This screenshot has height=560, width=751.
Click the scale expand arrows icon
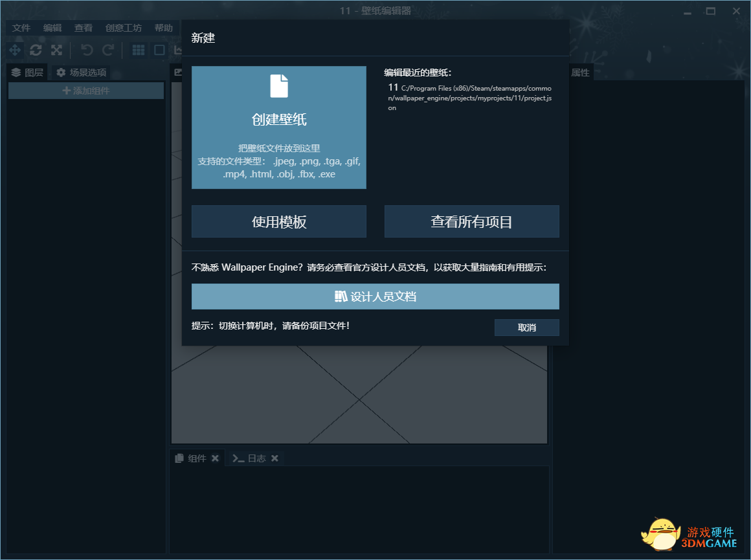click(56, 50)
